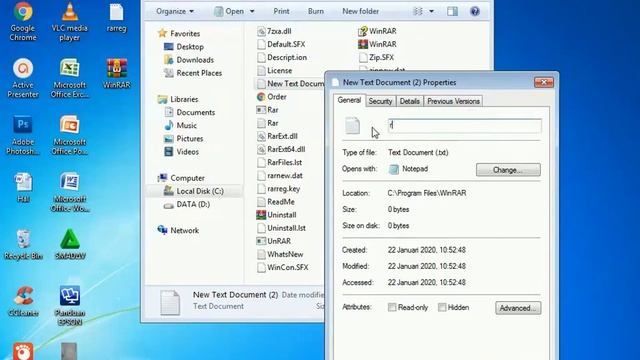
Task: Open the Recycle Bin
Action: coord(23,245)
